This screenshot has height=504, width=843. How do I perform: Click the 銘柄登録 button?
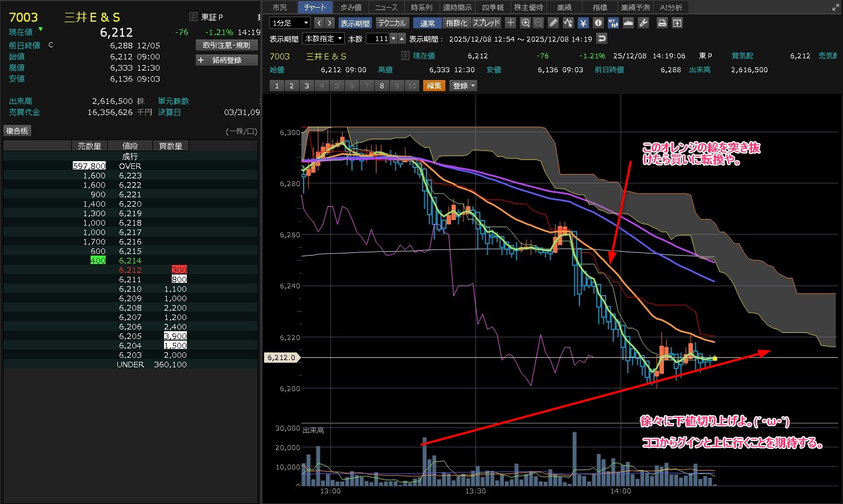[x=227, y=60]
